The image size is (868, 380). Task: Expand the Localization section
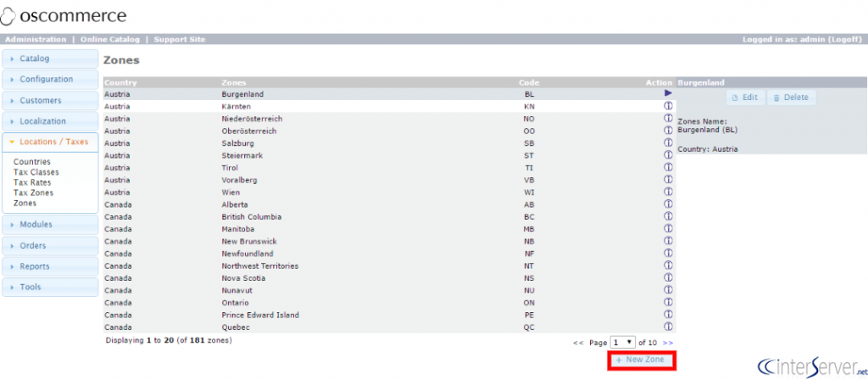click(50, 120)
